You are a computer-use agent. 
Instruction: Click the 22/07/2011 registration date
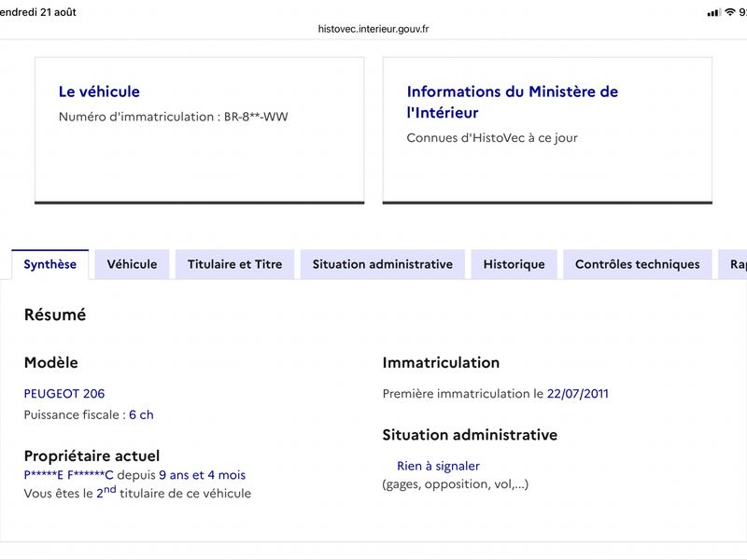[x=577, y=394]
